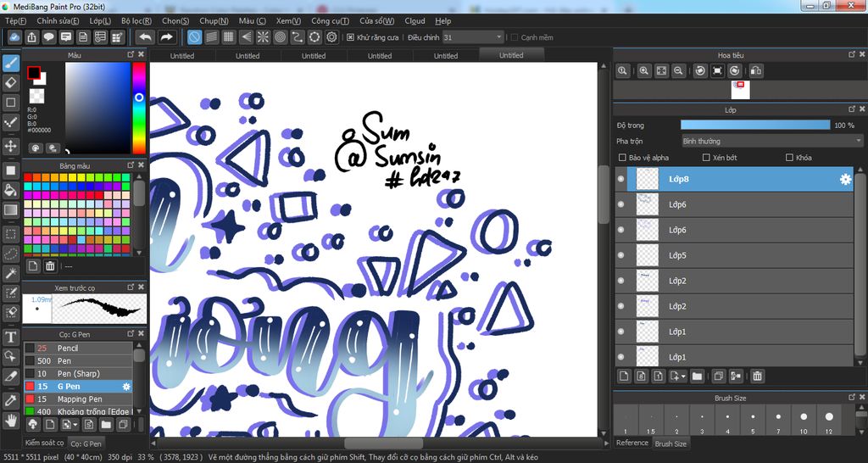Screen dimensions: 868x463
Task: Select the Pencil brush
Action: 77,348
